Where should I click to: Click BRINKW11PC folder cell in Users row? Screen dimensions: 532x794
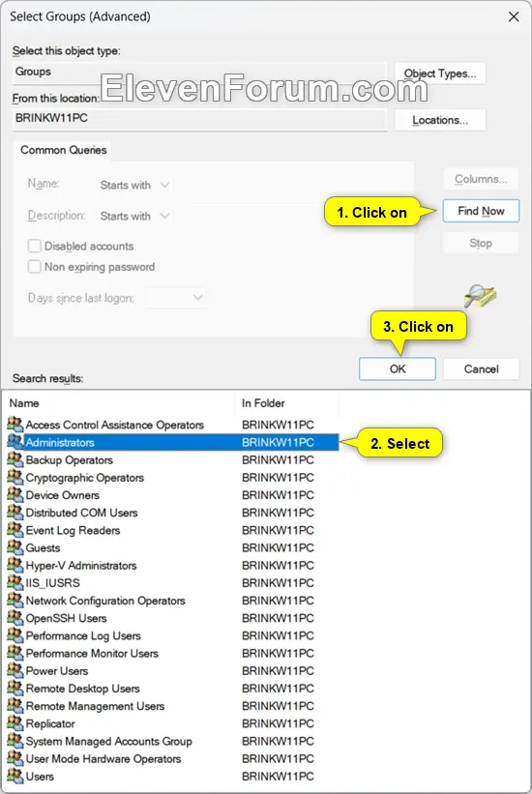(278, 777)
